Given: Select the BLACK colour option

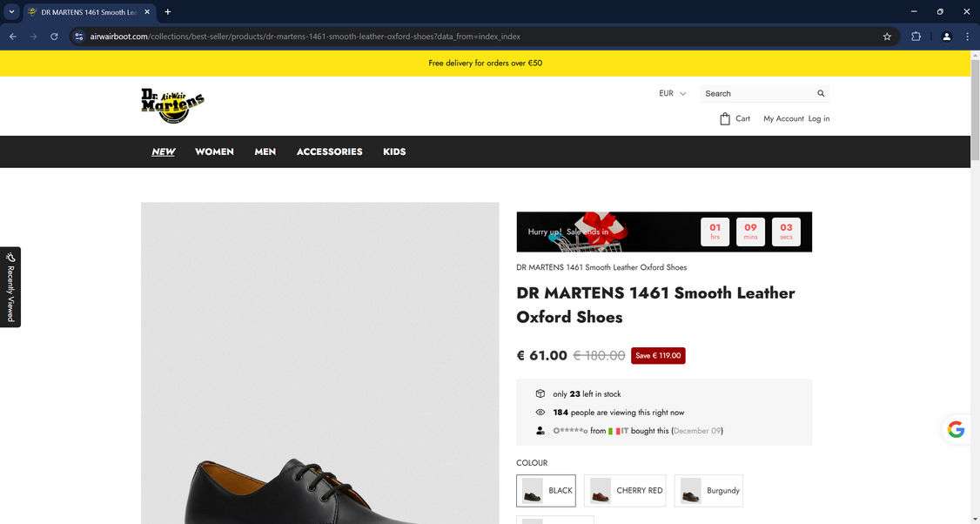Looking at the screenshot, I should click(547, 490).
